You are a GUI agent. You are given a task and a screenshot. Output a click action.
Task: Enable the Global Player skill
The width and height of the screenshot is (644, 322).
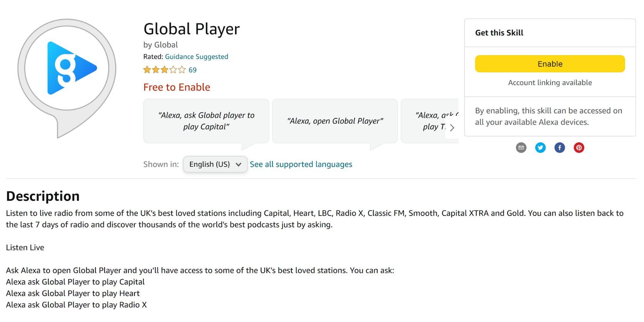click(x=550, y=64)
